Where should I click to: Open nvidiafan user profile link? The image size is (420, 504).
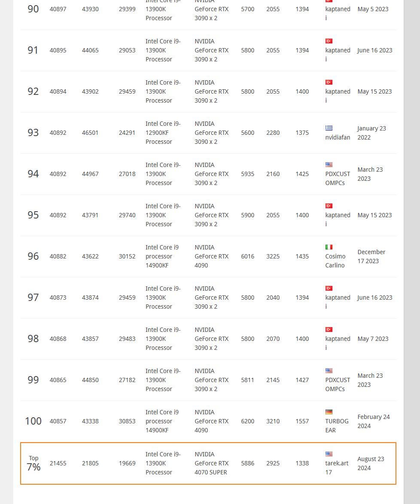pos(338,137)
